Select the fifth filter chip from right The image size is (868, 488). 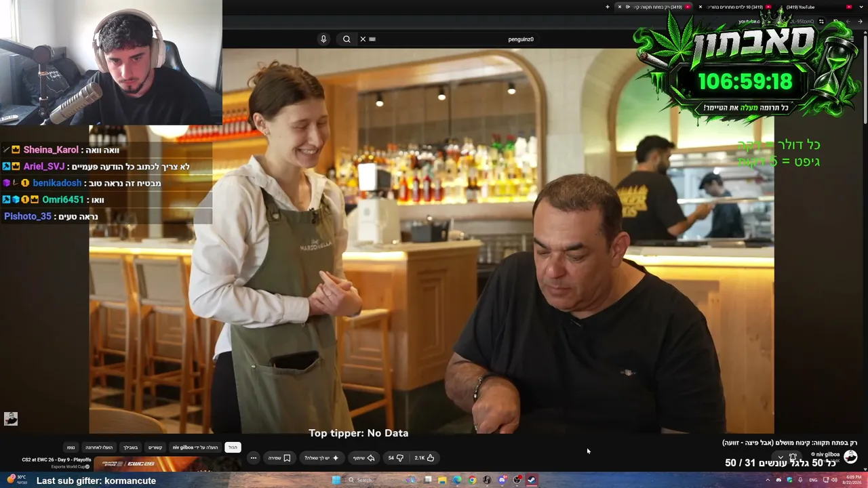coord(99,447)
